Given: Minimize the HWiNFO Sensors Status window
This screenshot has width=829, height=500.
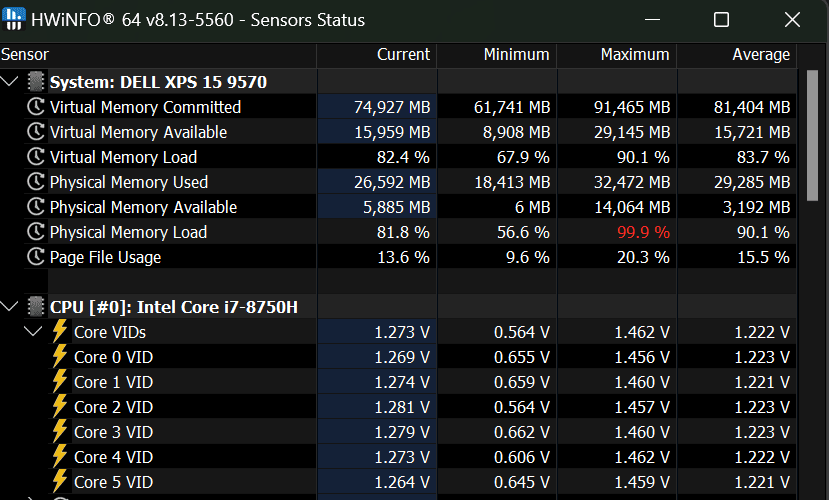Looking at the screenshot, I should (653, 20).
